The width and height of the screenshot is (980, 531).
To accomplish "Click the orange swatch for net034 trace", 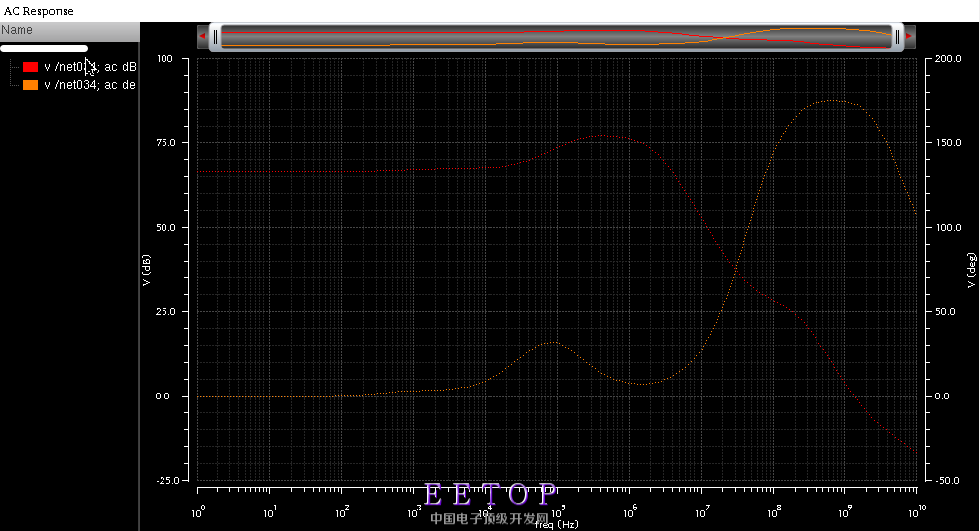I will [31, 85].
